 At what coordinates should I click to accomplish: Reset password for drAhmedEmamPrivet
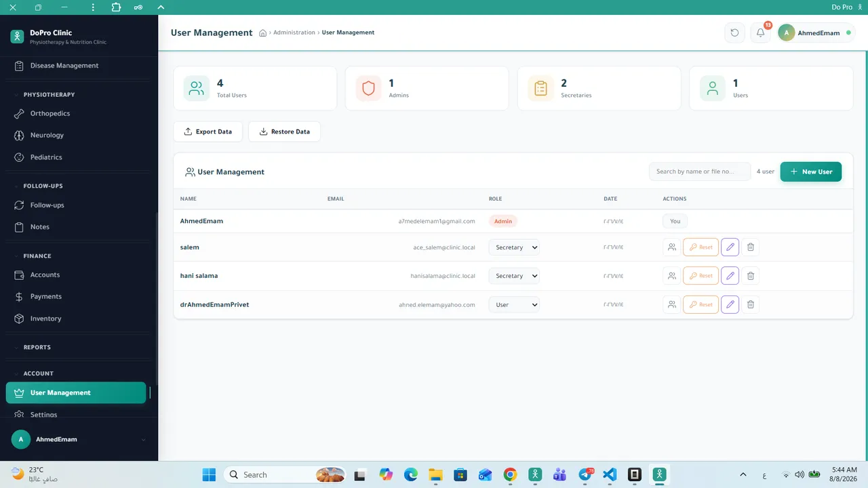[701, 305]
